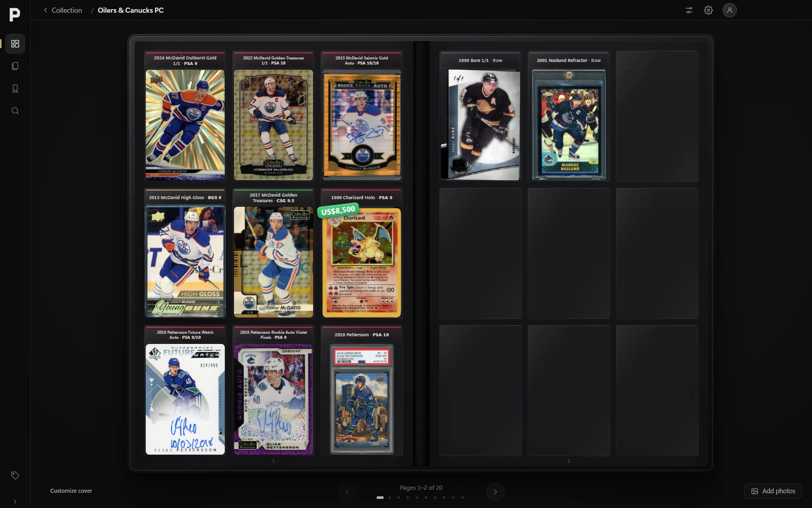Open 2022 McDavid Golden Treasures card
The height and width of the screenshot is (508, 812).
[274, 125]
